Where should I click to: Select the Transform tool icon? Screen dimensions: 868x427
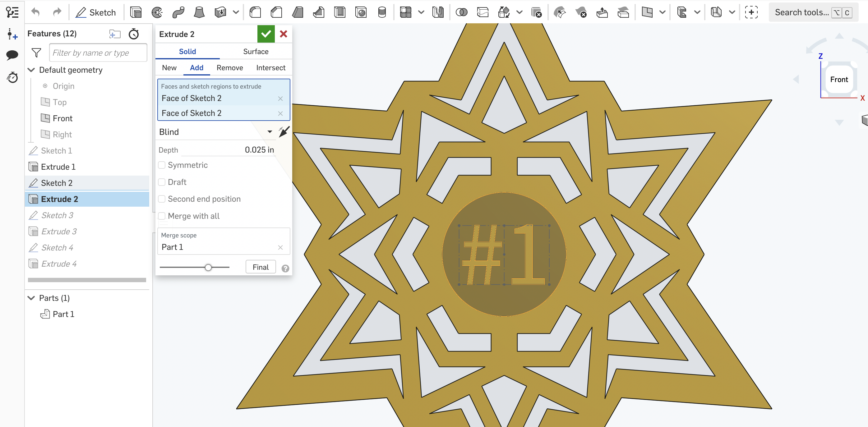point(504,12)
